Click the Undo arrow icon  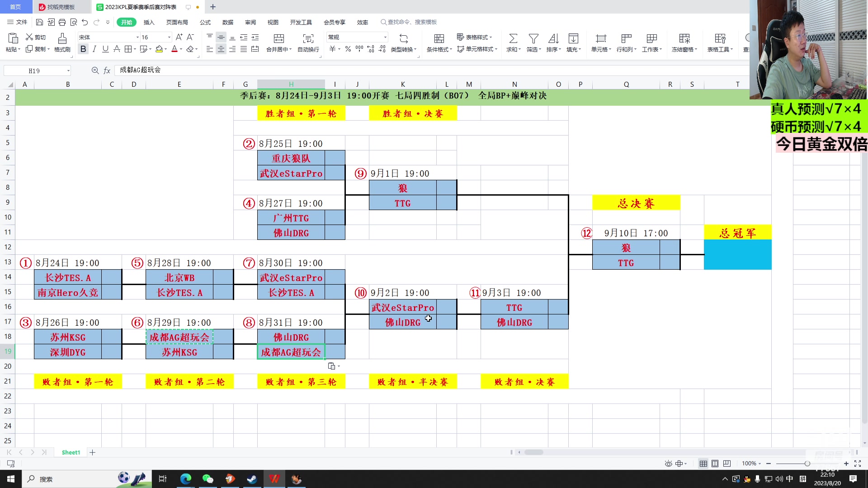[85, 22]
